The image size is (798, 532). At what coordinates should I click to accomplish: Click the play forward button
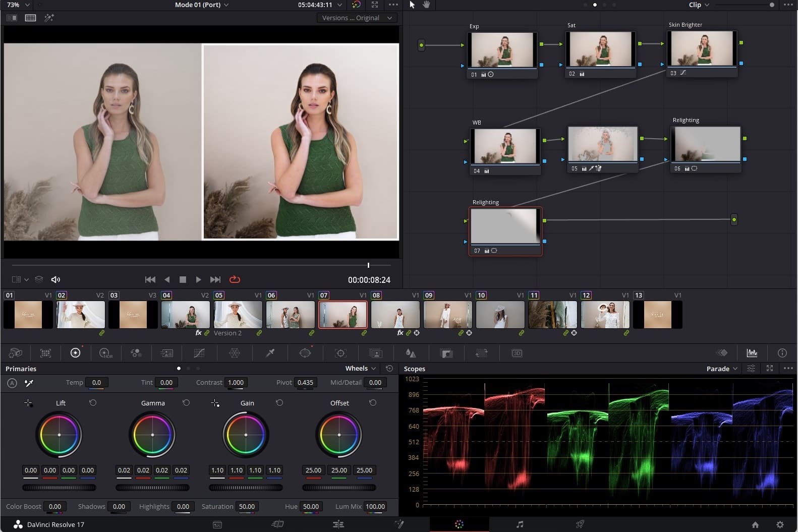pyautogui.click(x=198, y=279)
